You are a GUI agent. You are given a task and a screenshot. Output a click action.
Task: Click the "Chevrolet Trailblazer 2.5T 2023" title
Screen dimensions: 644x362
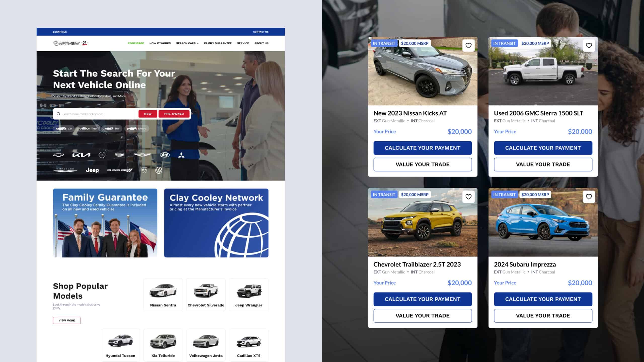[x=417, y=264]
